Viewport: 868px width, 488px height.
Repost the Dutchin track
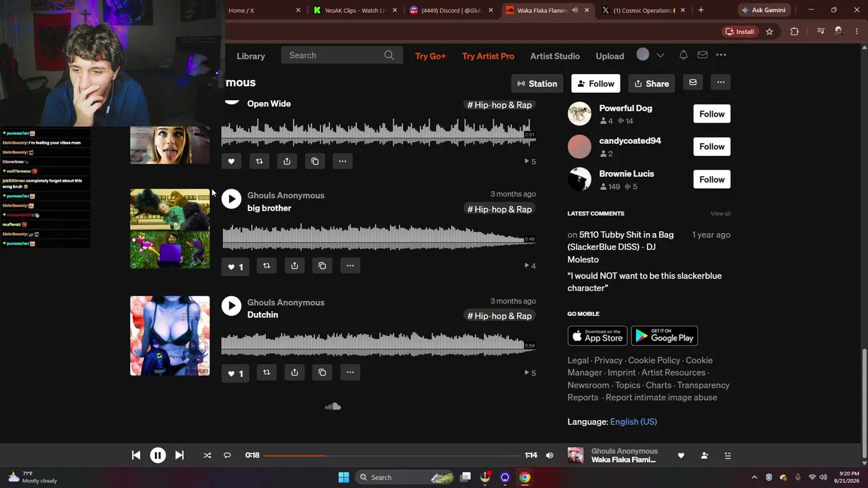pyautogui.click(x=267, y=372)
